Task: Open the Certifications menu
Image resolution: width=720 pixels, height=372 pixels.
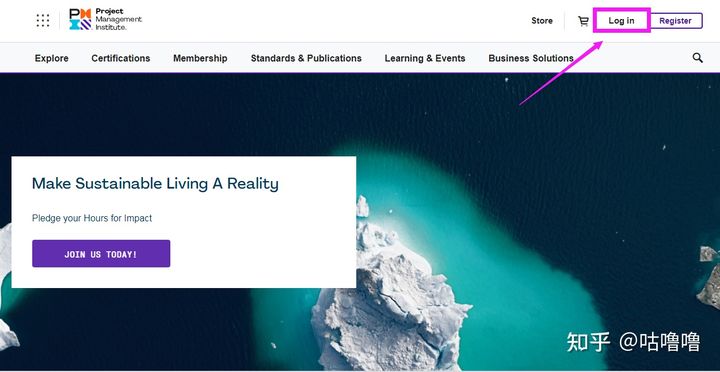Action: [121, 58]
